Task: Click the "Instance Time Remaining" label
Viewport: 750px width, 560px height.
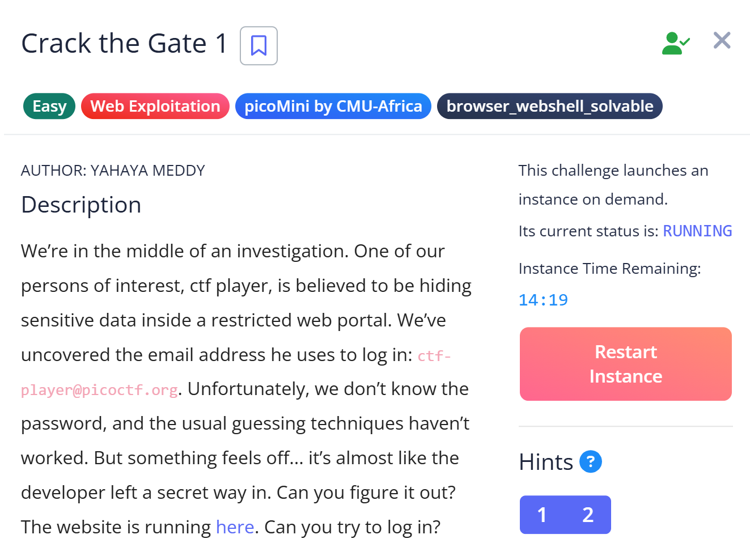Action: coord(609,269)
